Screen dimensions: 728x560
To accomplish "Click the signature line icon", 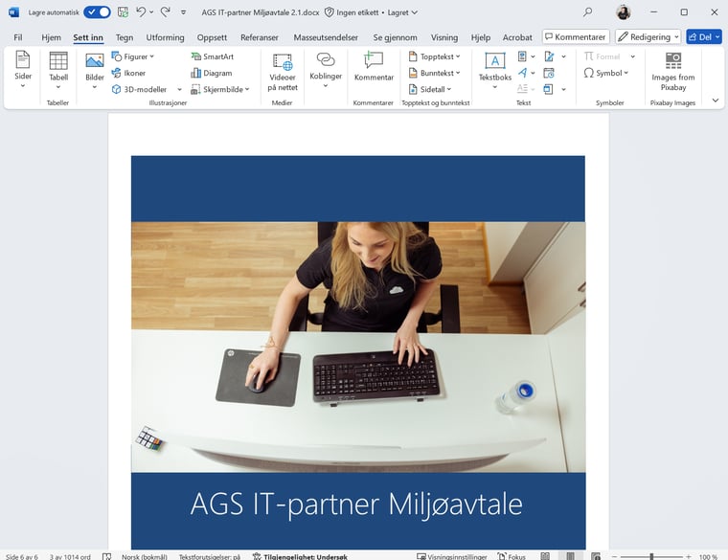I will [x=549, y=56].
